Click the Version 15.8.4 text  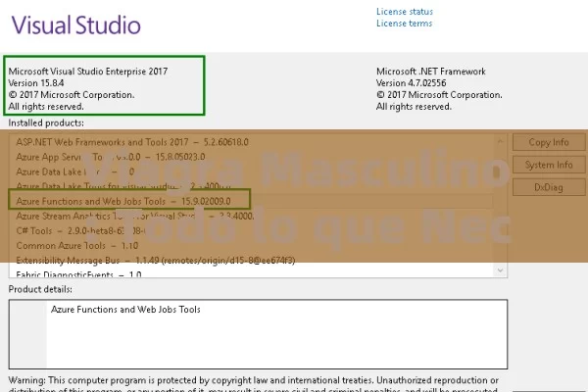click(x=36, y=83)
